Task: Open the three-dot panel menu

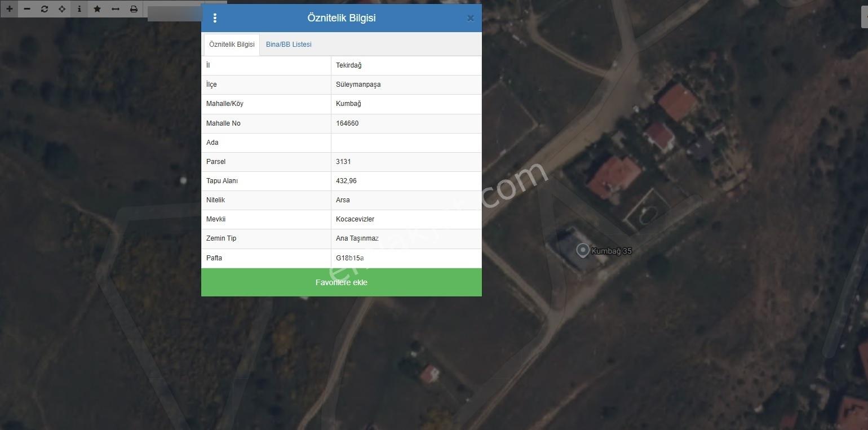Action: tap(215, 18)
